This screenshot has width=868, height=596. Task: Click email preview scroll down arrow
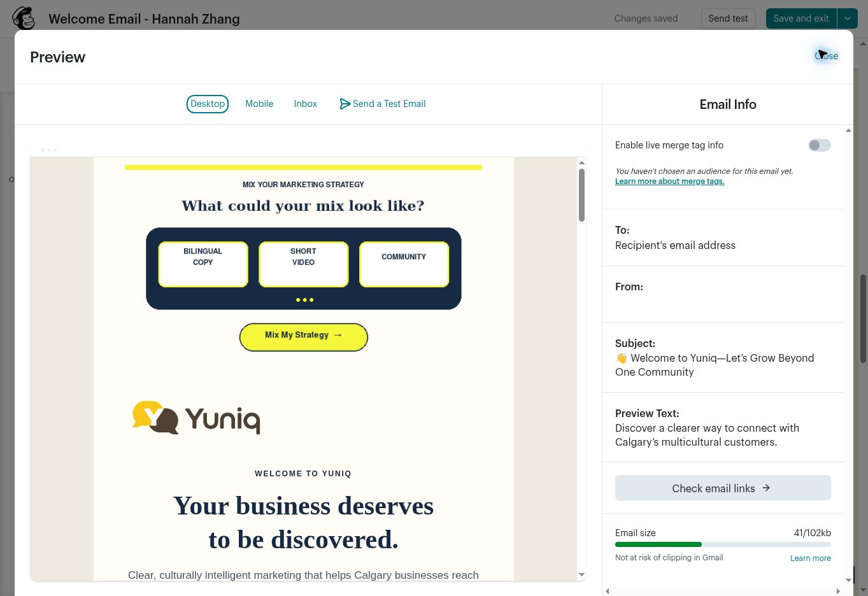(581, 575)
